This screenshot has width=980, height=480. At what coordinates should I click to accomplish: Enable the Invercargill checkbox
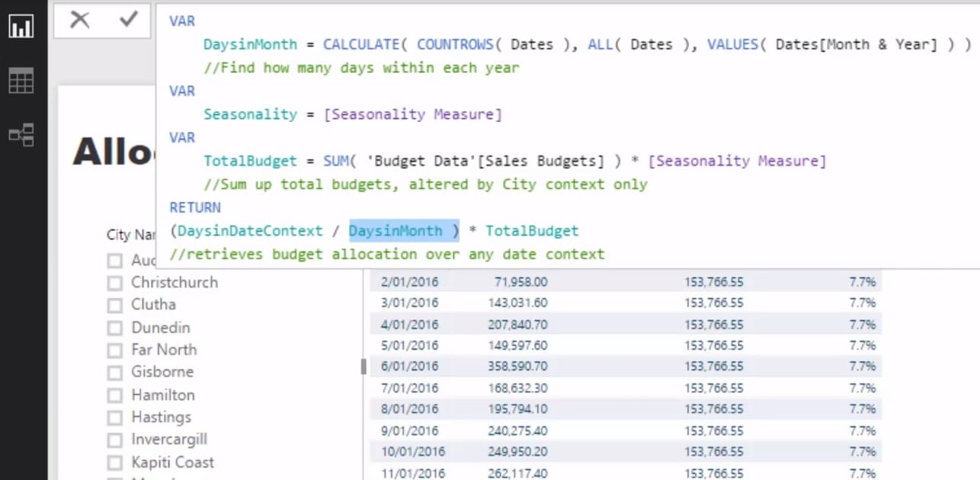tap(115, 440)
